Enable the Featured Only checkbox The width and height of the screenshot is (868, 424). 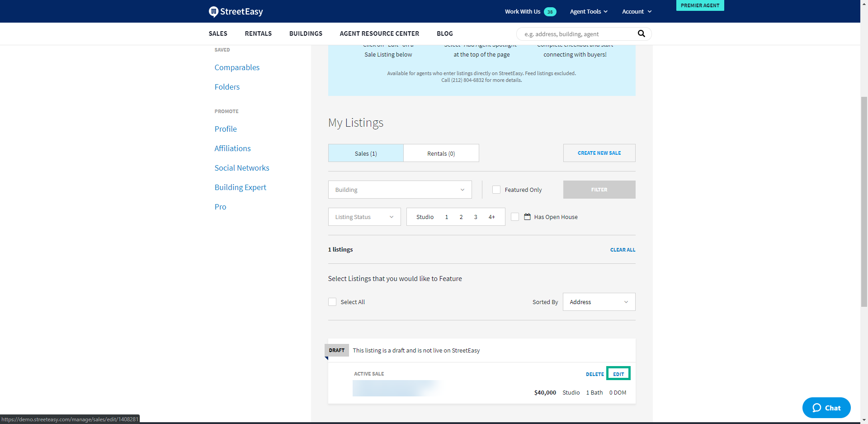pos(496,190)
